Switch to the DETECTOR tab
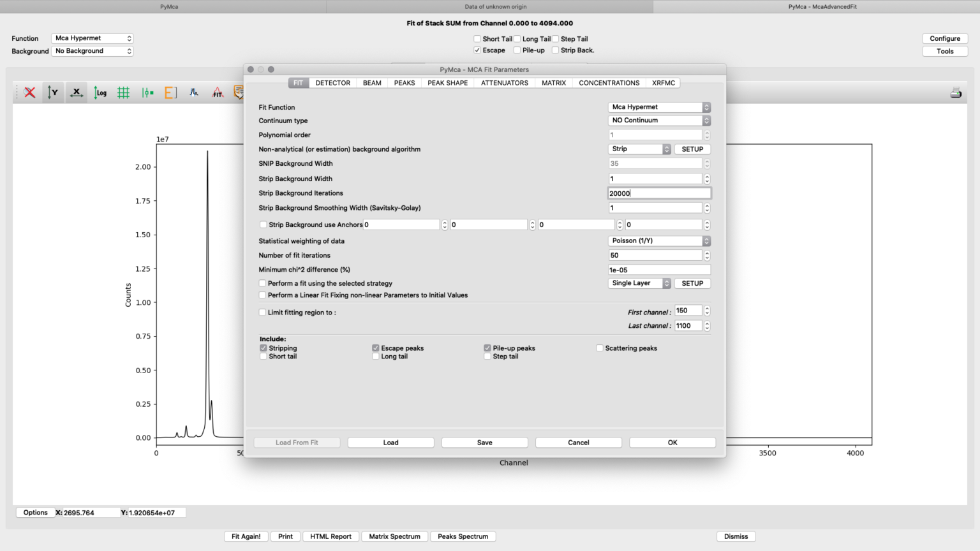The height and width of the screenshot is (551, 980). tap(332, 82)
